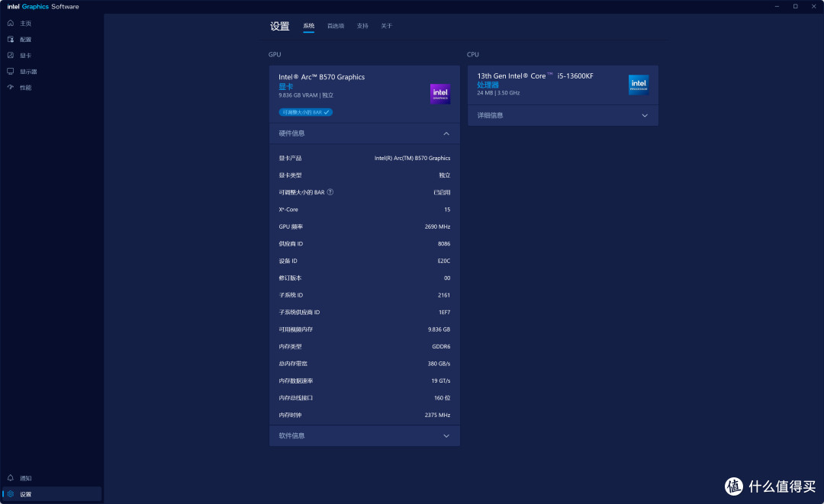Image resolution: width=824 pixels, height=504 pixels.
Task: Click the blue 处理器 link under i5-13600KF
Action: click(488, 85)
